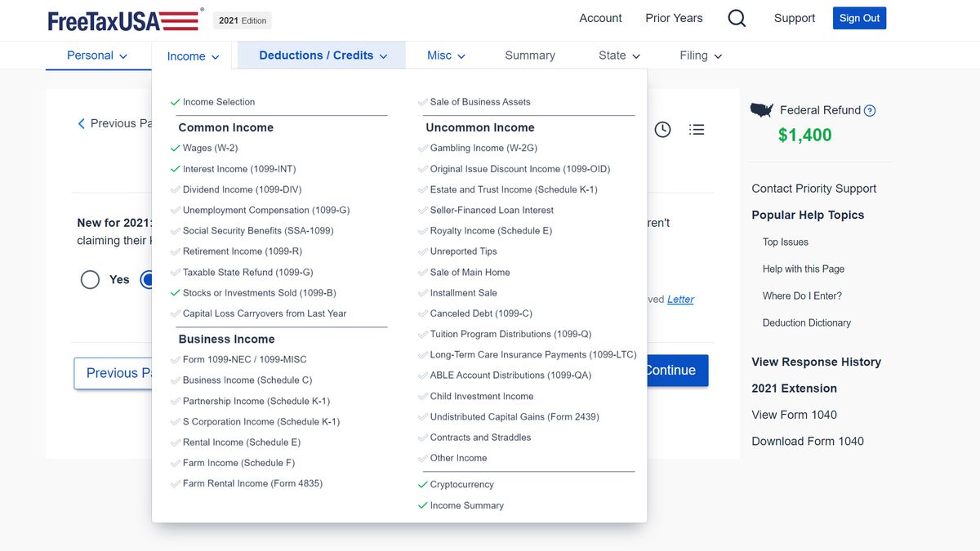The image size is (980, 551).
Task: Open the Filing dropdown chevron
Action: (716, 56)
